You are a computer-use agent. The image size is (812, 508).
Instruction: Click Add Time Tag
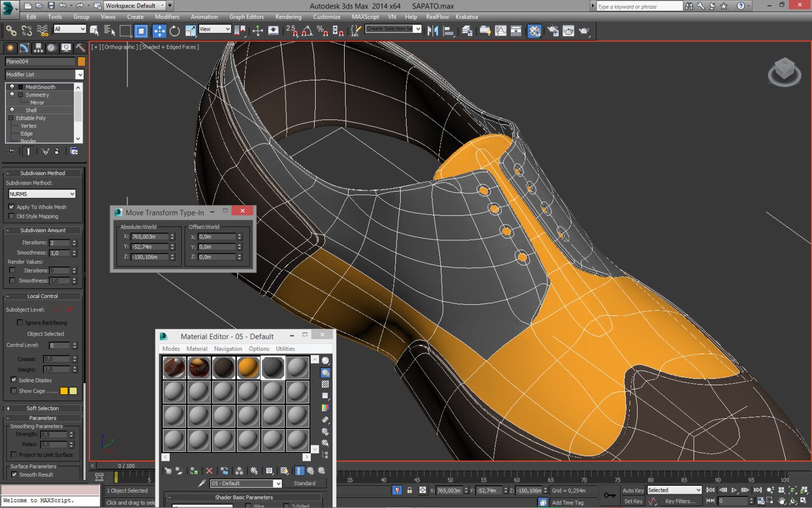(x=568, y=502)
